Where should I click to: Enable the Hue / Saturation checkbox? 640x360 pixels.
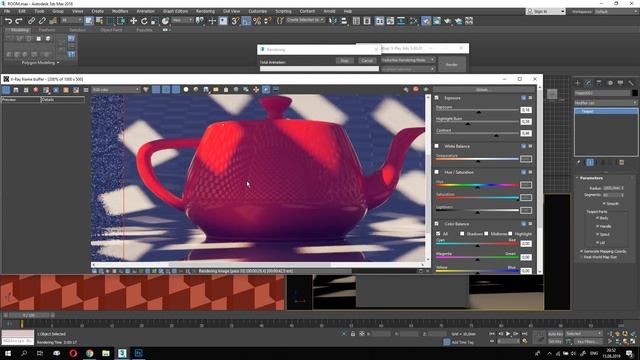437,172
